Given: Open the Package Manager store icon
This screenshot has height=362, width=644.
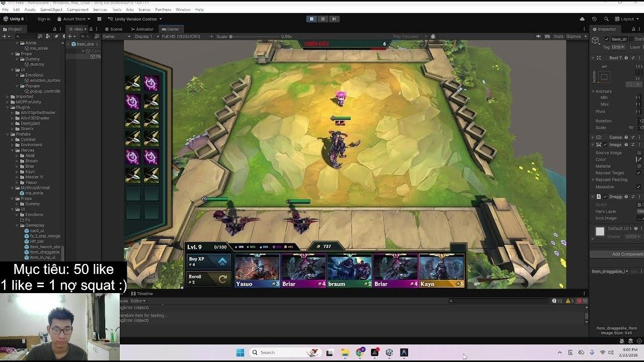Looking at the screenshot, I should (99, 19).
